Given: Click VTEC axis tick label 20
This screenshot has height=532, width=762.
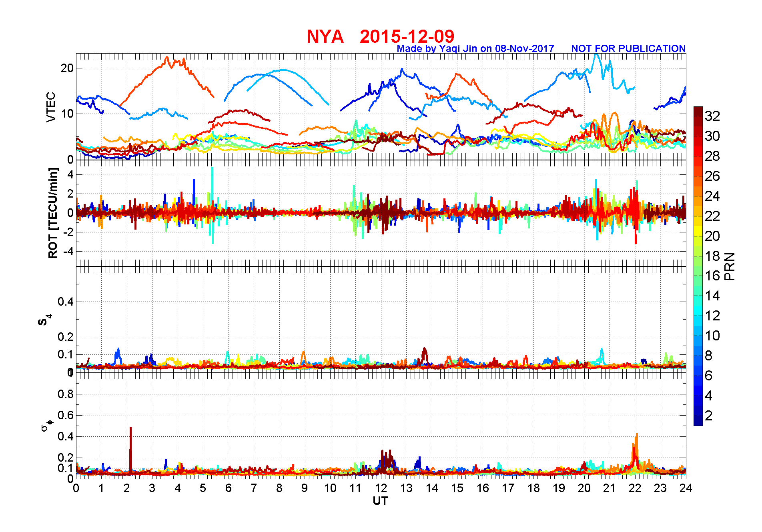Looking at the screenshot, I should coord(67,68).
